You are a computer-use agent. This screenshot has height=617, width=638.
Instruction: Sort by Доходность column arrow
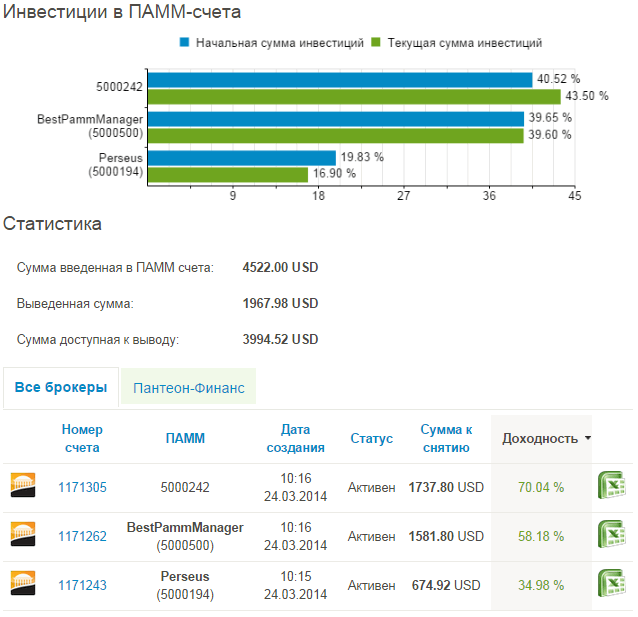point(588,438)
